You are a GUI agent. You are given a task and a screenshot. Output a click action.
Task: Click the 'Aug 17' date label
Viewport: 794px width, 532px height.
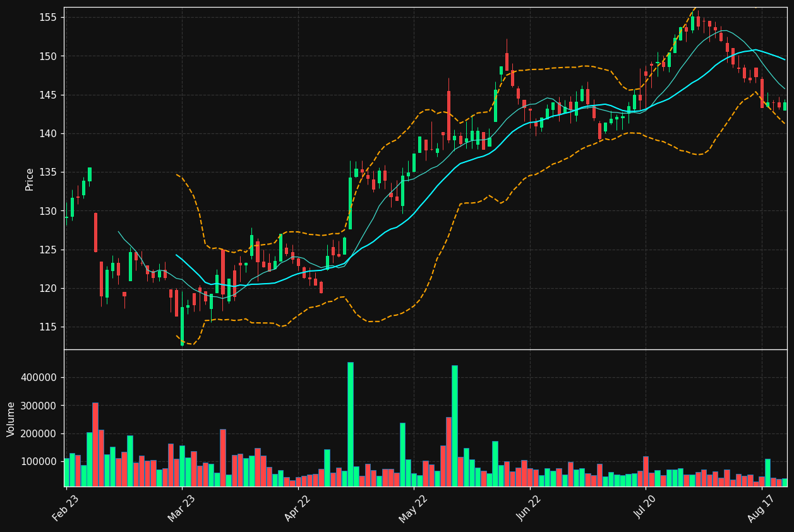pyautogui.click(x=762, y=507)
